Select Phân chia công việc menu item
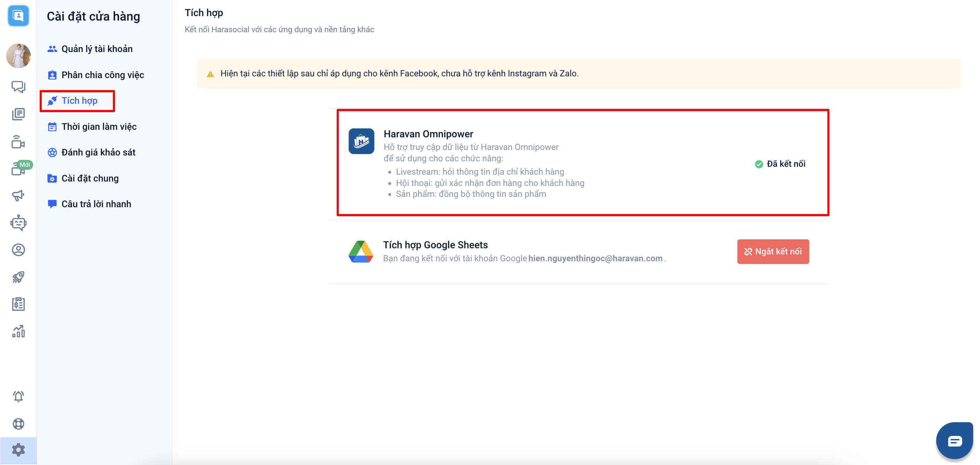The height and width of the screenshot is (465, 980). (x=102, y=75)
